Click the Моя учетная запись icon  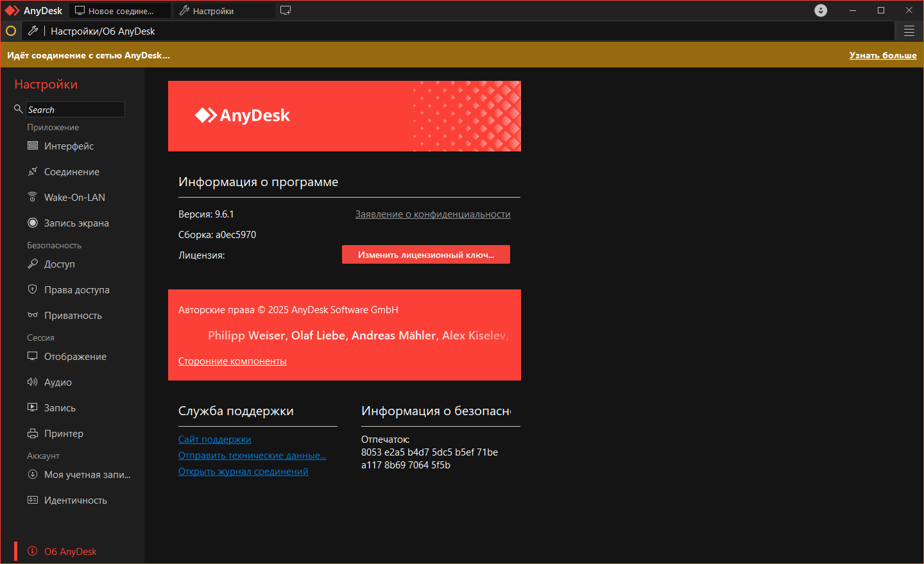pos(33,474)
